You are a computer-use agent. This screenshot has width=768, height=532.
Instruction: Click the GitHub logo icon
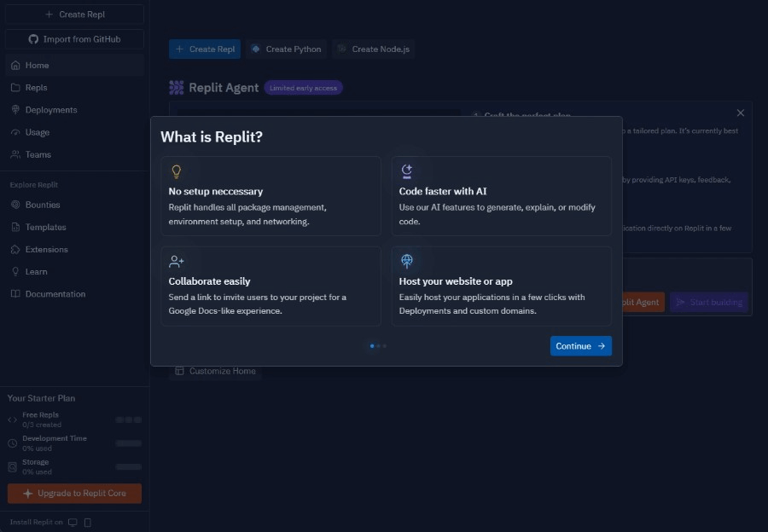[33, 39]
